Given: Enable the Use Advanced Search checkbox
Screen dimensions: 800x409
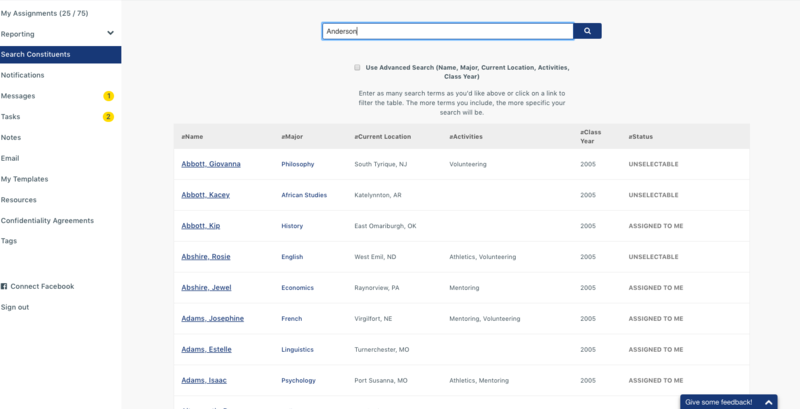Looking at the screenshot, I should point(357,68).
